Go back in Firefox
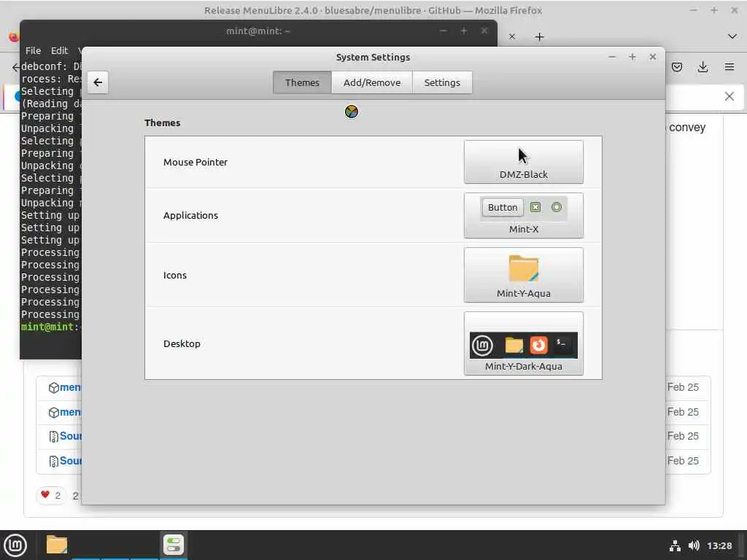This screenshot has height=560, width=747. tap(15, 67)
